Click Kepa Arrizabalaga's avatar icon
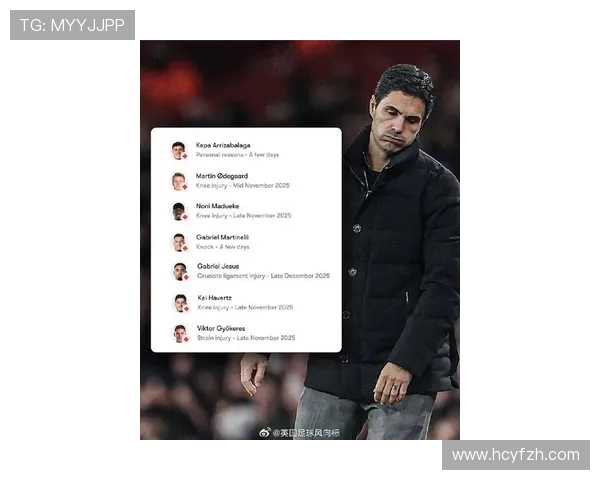The width and height of the screenshot is (600, 480). click(179, 150)
